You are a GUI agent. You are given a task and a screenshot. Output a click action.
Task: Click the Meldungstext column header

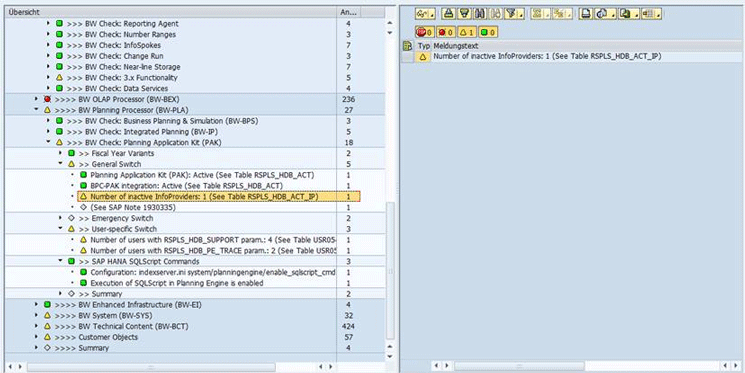pyautogui.click(x=587, y=46)
